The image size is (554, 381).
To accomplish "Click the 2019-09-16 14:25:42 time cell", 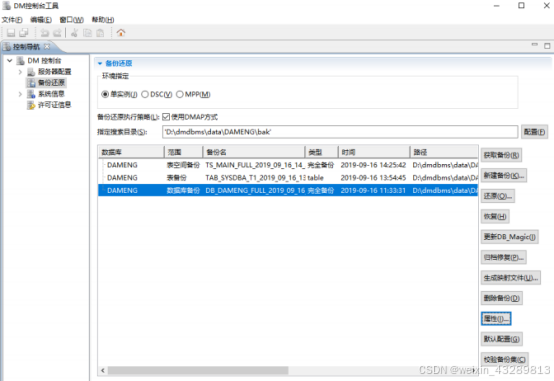I will click(373, 165).
